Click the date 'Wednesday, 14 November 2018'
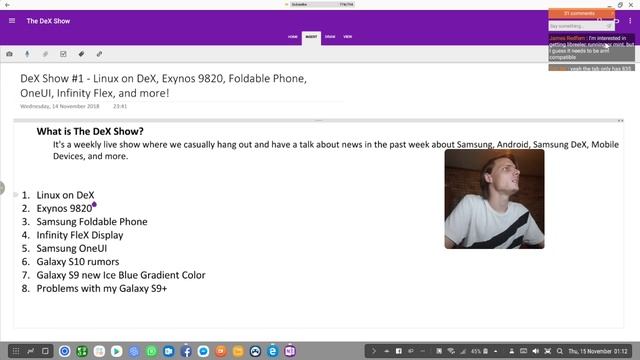Viewport: 640px width, 360px height. tap(60, 106)
